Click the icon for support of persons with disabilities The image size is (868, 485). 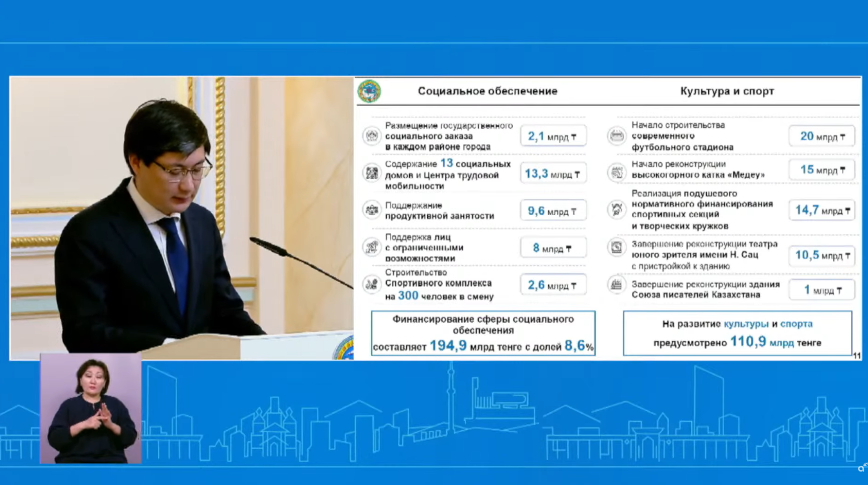pyautogui.click(x=372, y=247)
